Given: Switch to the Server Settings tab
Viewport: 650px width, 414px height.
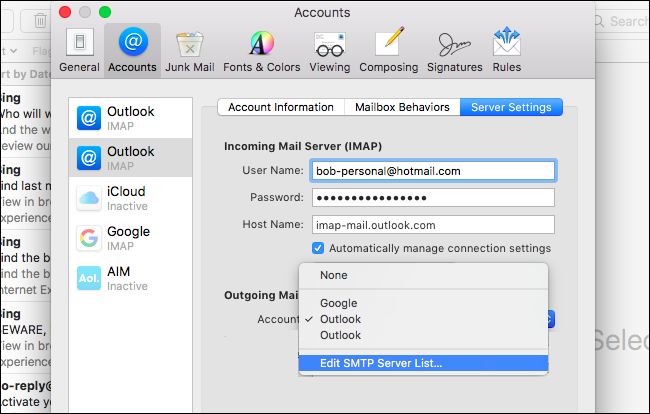Looking at the screenshot, I should click(511, 107).
